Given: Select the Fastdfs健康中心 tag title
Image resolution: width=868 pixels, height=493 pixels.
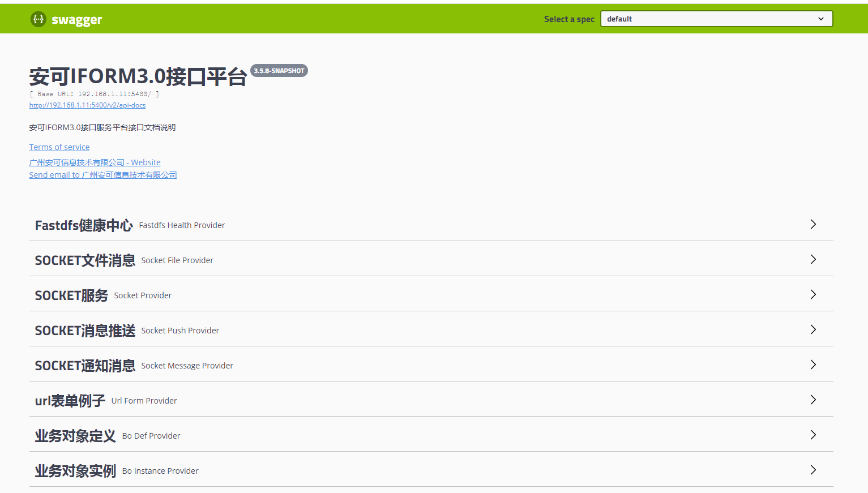Looking at the screenshot, I should pos(84,225).
